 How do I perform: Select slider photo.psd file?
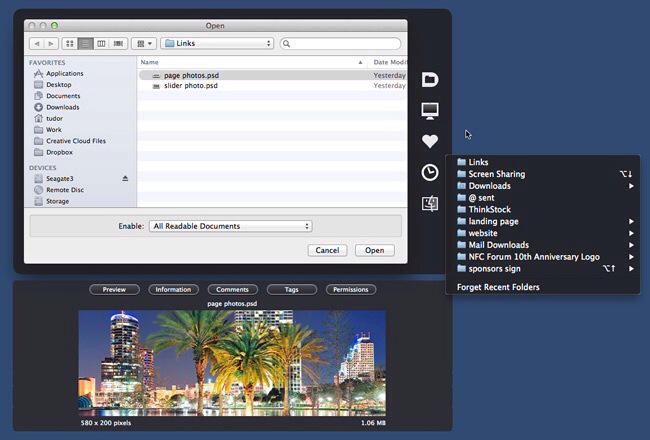pos(190,86)
